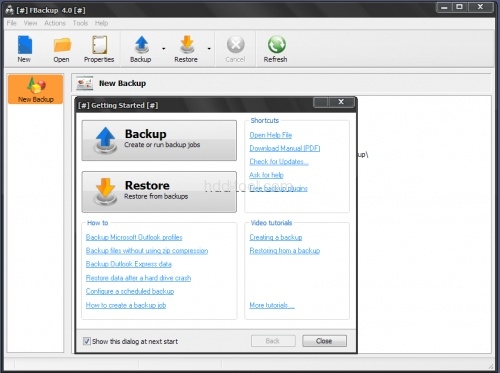Viewport: 500px width, 373px height.
Task: Click the New backup job toolbar icon
Action: (x=24, y=45)
